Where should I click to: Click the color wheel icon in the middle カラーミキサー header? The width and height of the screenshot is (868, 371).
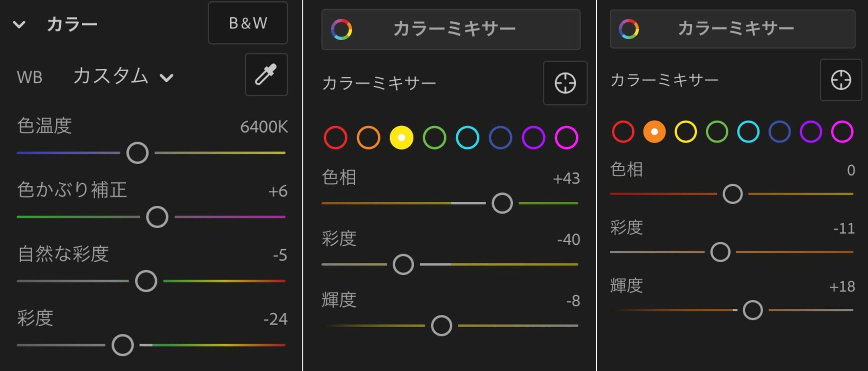point(341,29)
